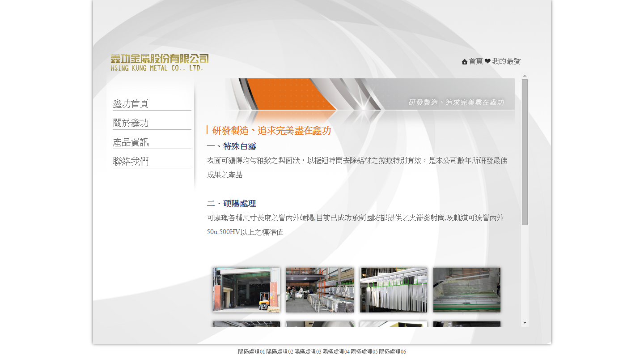Add site via 我的最愛 link
The width and height of the screenshot is (644, 359).
point(506,61)
